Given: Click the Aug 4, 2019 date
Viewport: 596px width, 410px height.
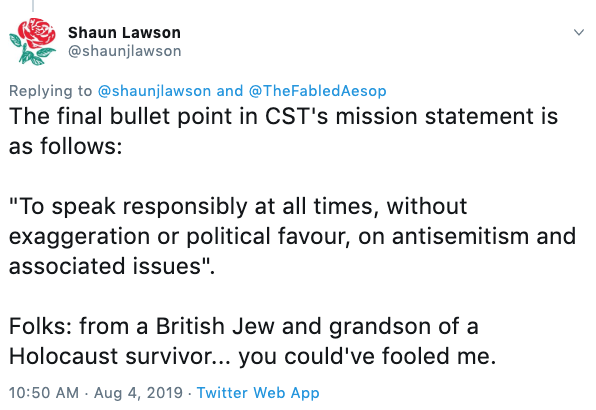Looking at the screenshot, I should [x=138, y=393].
